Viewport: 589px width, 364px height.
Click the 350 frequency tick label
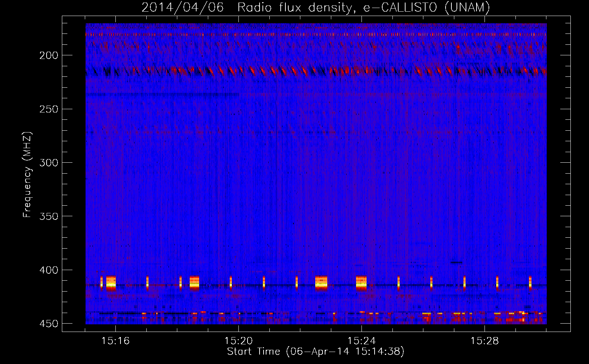49,216
